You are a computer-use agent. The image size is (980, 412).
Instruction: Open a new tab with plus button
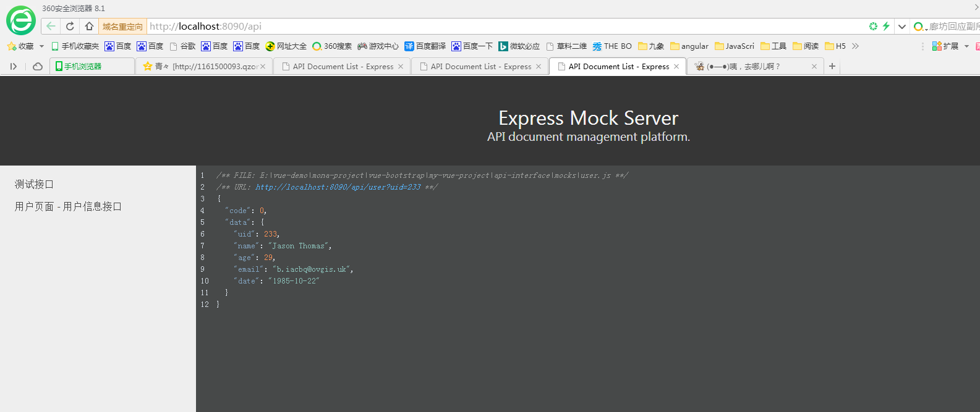(832, 66)
